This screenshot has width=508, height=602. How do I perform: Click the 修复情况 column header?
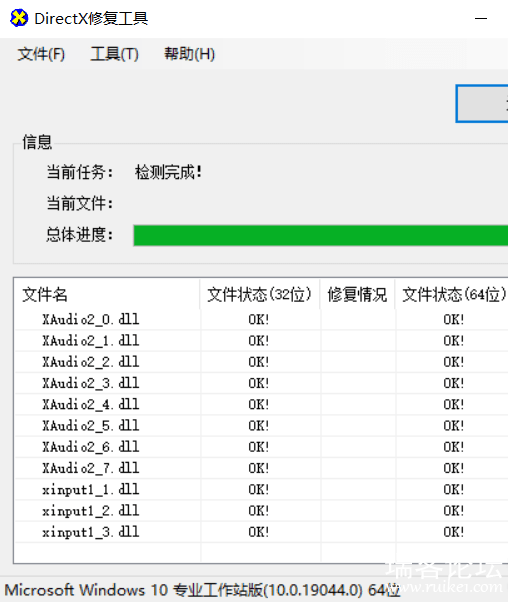[x=357, y=294]
